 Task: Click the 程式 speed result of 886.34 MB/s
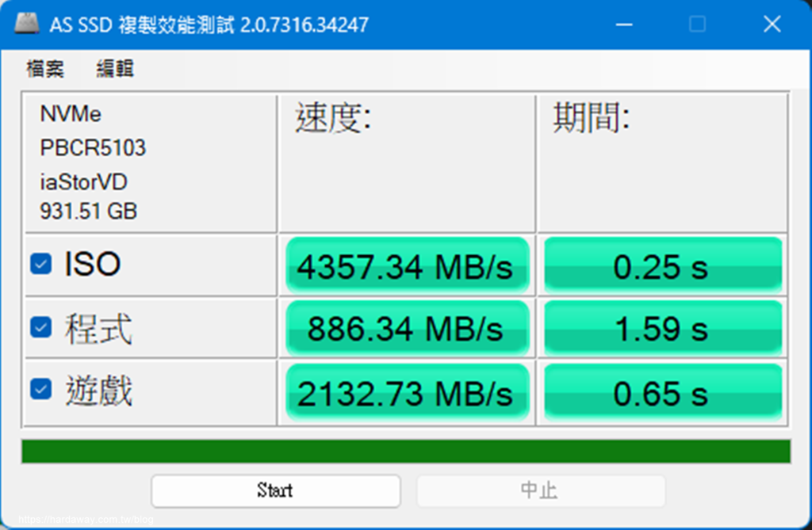408,328
